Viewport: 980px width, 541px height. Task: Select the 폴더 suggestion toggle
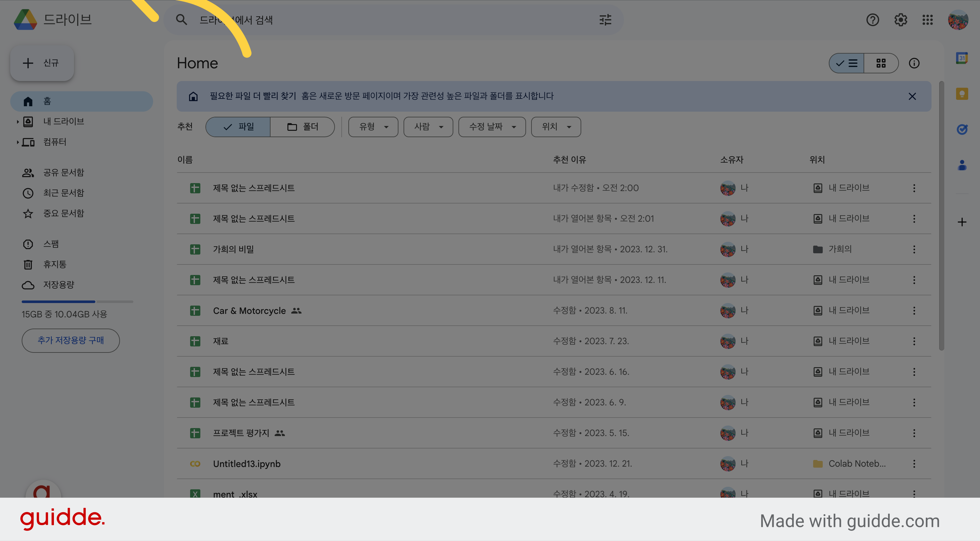pos(302,127)
